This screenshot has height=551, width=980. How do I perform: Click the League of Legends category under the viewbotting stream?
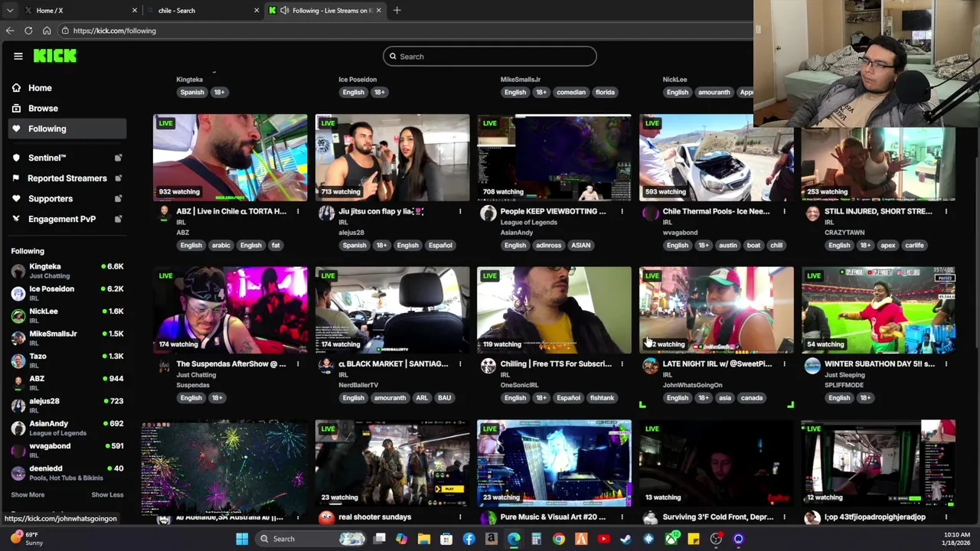click(x=528, y=223)
